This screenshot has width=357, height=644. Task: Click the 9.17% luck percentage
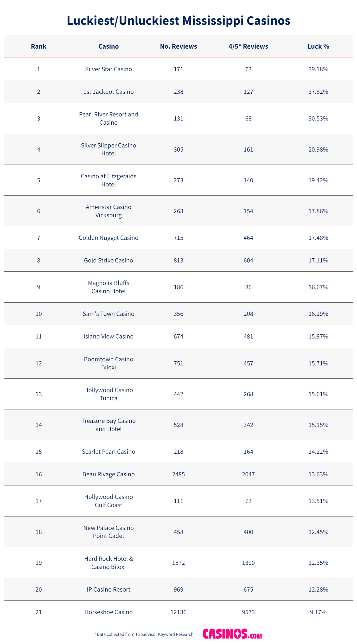tap(318, 612)
